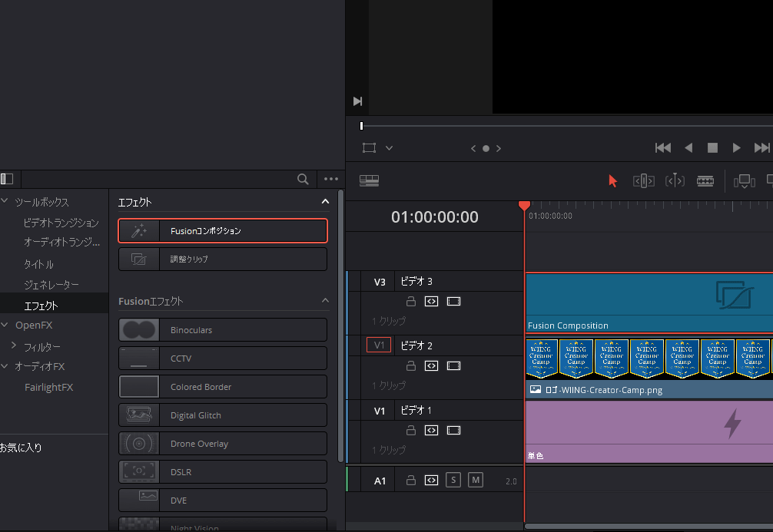Viewport: 773px width, 532px height.
Task: Activate the Trim edit mode tool
Action: (643, 181)
